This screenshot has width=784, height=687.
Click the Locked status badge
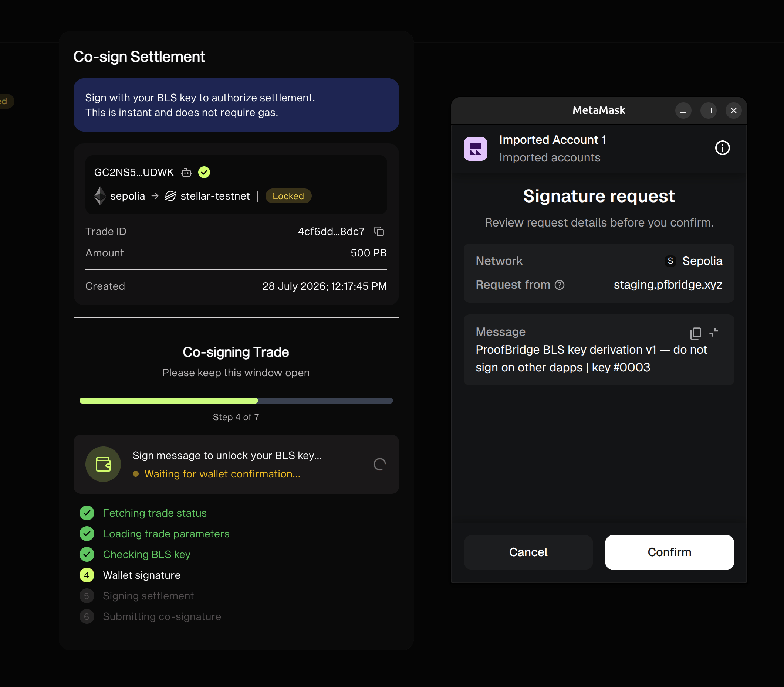288,196
